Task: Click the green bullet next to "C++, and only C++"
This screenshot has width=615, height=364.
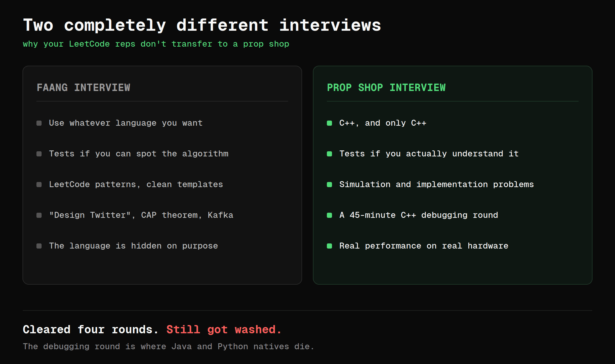Action: pyautogui.click(x=329, y=123)
